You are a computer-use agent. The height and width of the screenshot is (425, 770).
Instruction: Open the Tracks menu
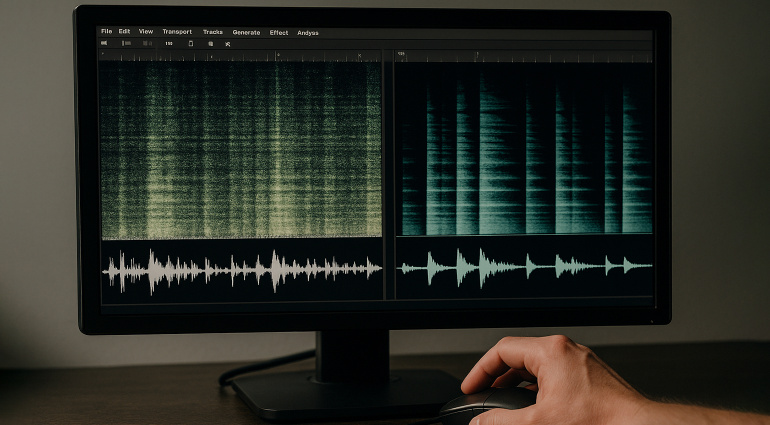pyautogui.click(x=213, y=32)
